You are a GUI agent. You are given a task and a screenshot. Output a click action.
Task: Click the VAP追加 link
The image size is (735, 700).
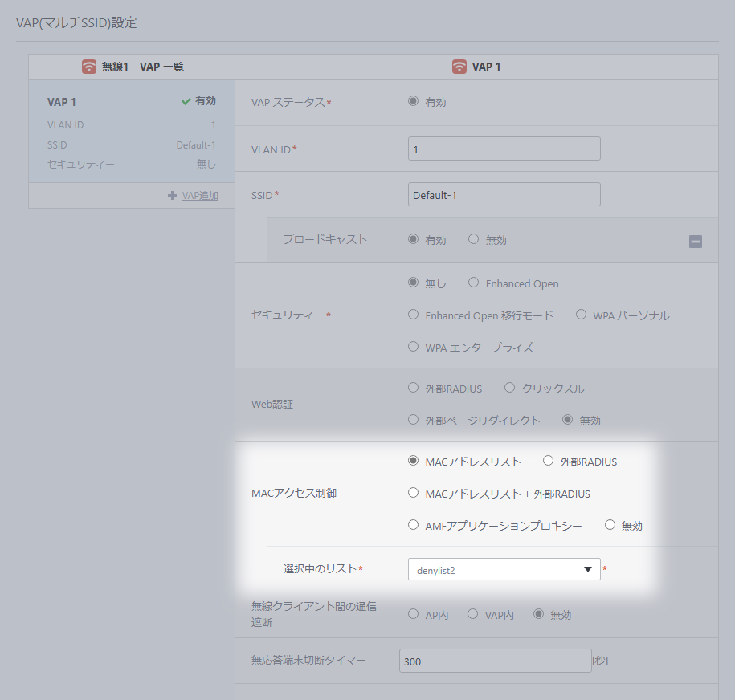click(200, 196)
